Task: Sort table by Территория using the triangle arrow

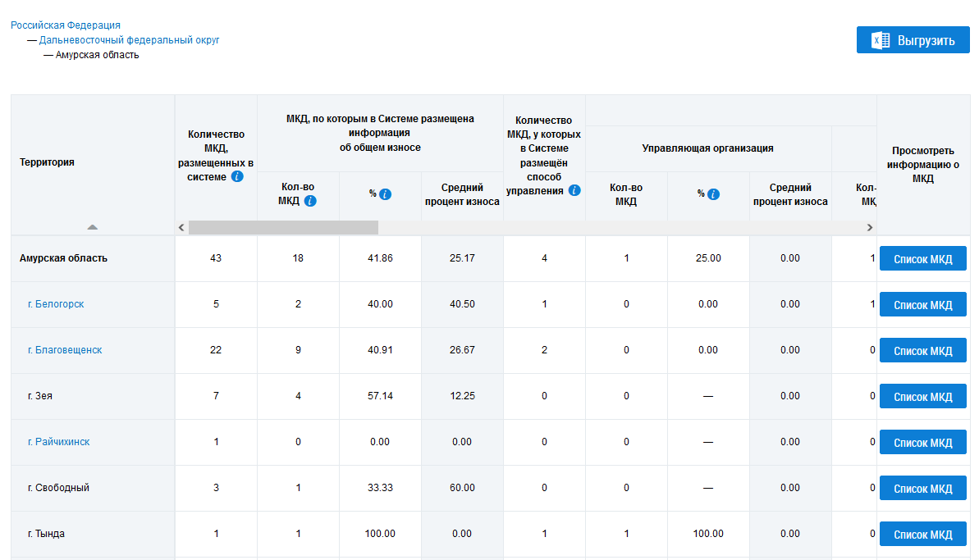Action: [x=93, y=226]
